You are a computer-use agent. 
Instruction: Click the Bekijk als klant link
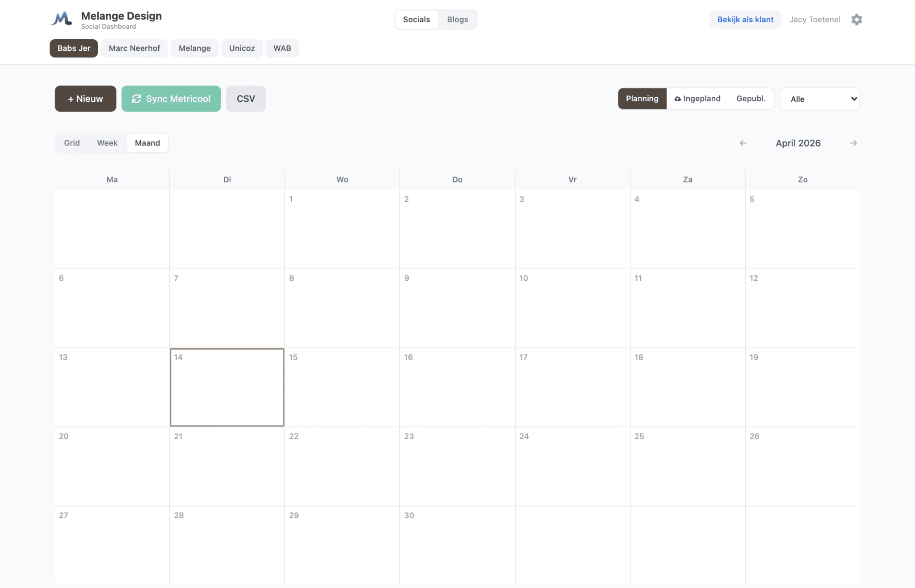coord(745,19)
